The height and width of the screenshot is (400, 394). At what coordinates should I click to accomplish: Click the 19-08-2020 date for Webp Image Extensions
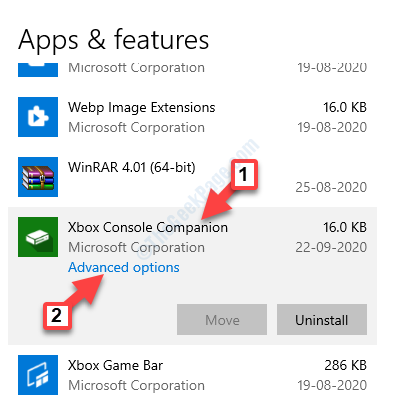332,127
